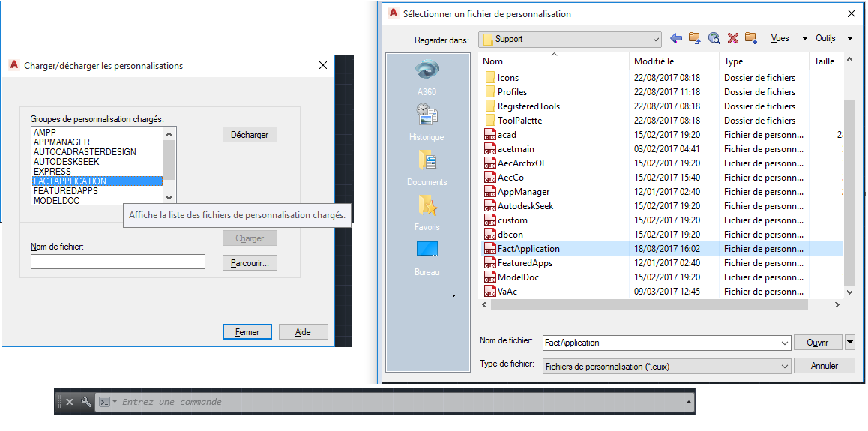Click the Décharger button

(x=250, y=134)
